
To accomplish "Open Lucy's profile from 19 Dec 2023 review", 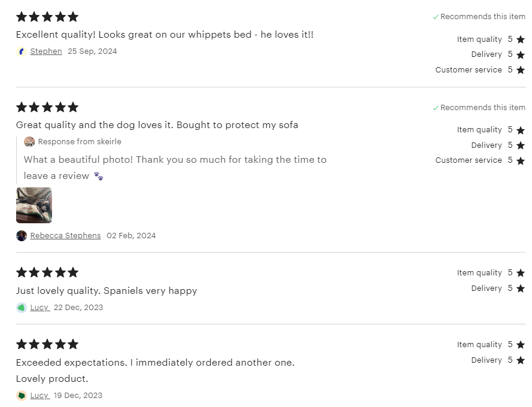I will click(x=40, y=396).
